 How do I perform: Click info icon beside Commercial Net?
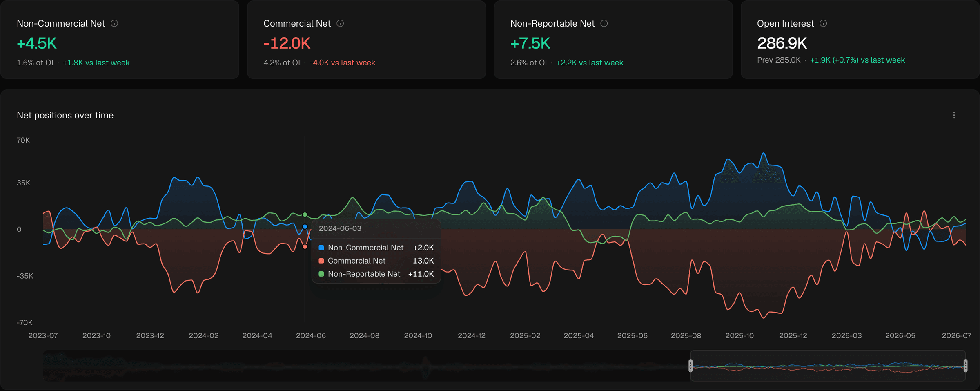coord(340,24)
